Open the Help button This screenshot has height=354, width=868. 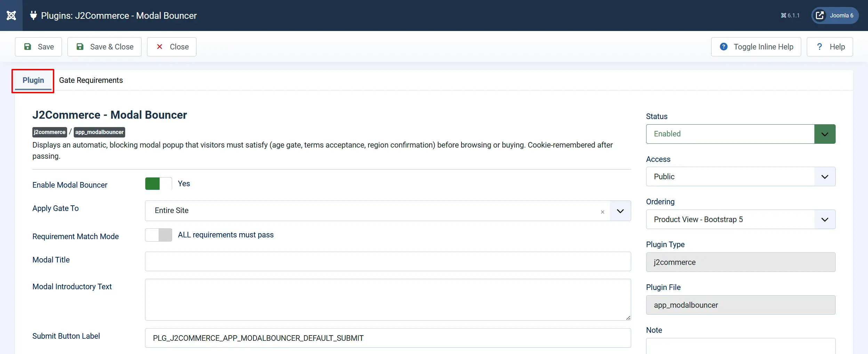(830, 47)
